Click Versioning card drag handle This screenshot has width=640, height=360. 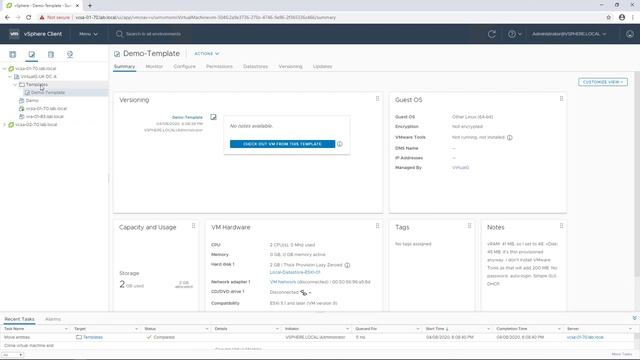click(x=378, y=99)
